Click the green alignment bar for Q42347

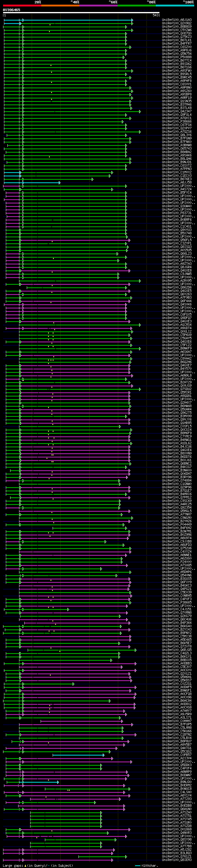72,111
